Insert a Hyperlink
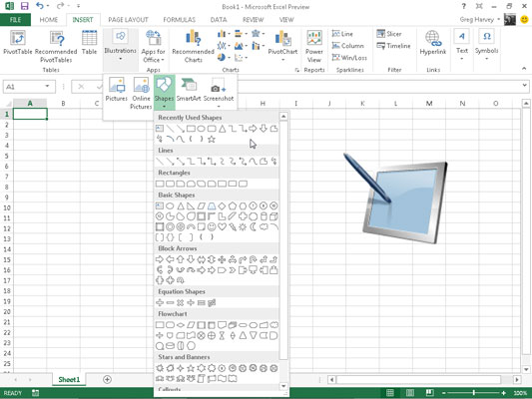 tap(433, 42)
